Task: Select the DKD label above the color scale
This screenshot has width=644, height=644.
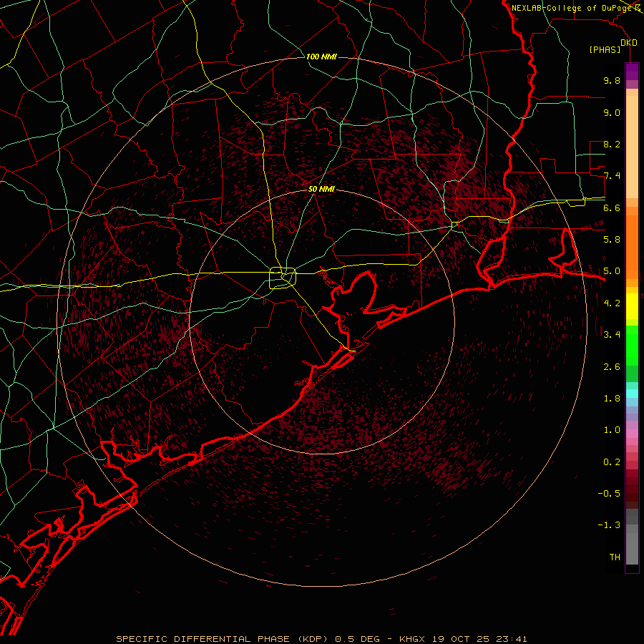Action: (629, 43)
